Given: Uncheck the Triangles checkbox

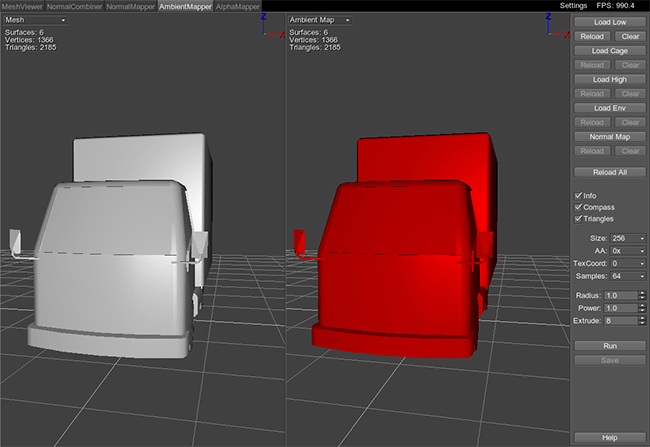Looking at the screenshot, I should tap(578, 218).
